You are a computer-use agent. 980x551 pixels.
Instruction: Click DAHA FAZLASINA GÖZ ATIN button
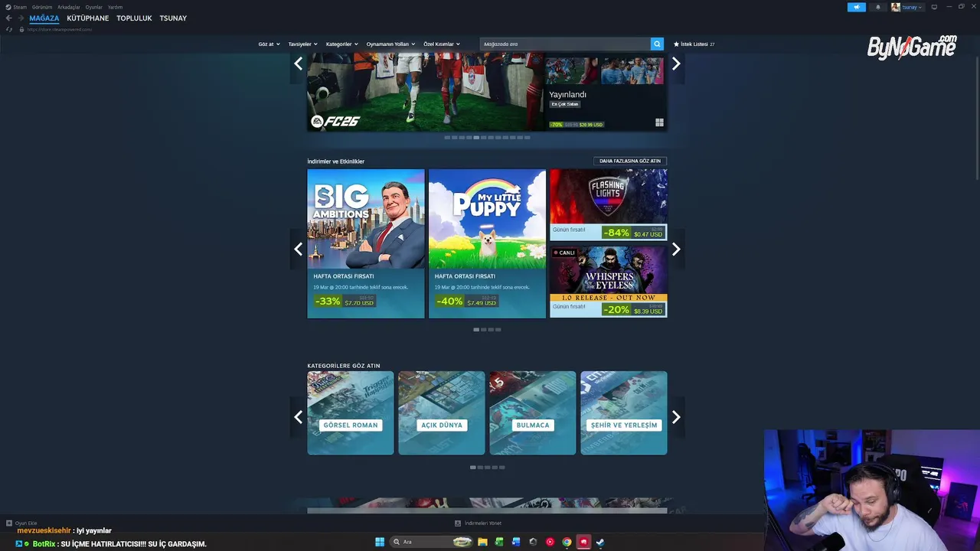tap(630, 161)
